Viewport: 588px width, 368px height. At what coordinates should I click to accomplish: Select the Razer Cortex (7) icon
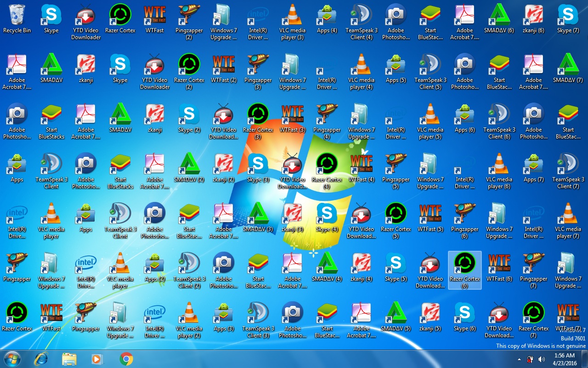(534, 320)
